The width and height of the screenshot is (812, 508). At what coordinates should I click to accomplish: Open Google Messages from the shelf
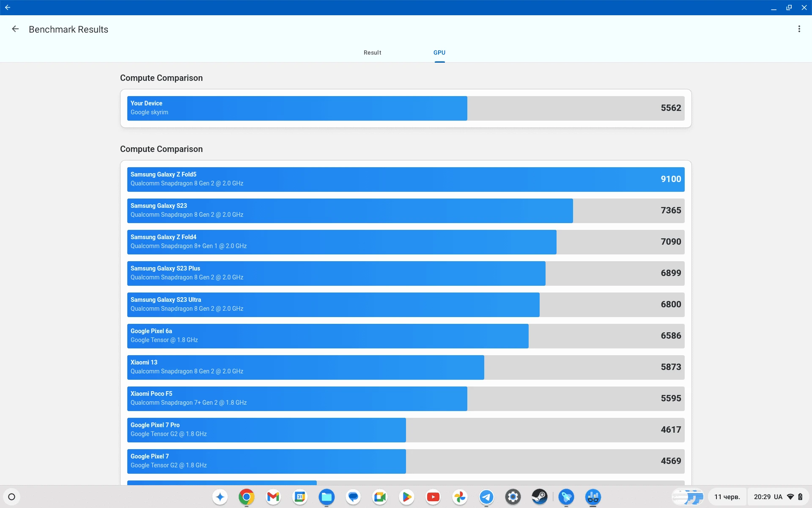pyautogui.click(x=353, y=497)
